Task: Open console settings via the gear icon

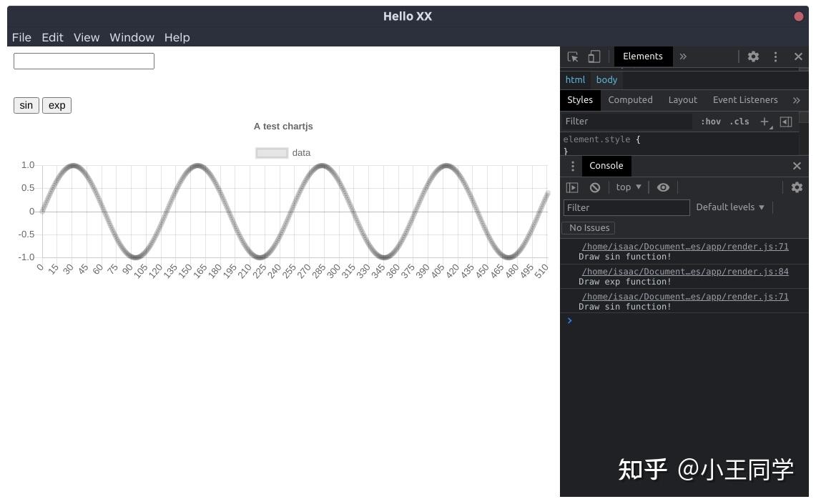Action: (x=797, y=187)
